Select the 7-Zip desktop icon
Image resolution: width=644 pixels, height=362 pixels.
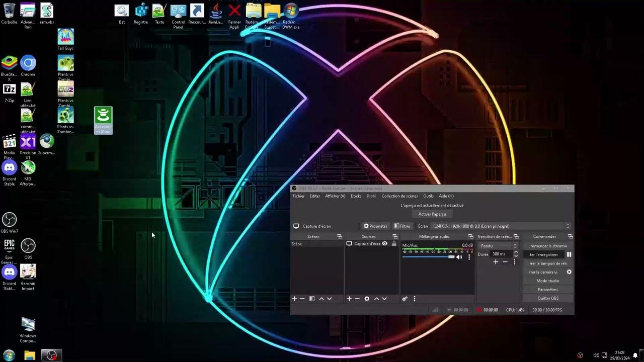click(x=9, y=93)
